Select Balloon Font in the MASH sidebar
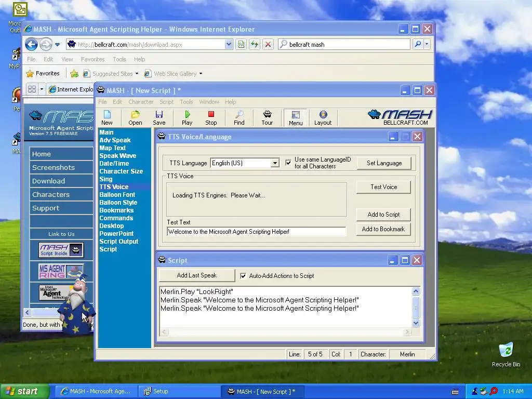This screenshot has height=399, width=532. 117,195
